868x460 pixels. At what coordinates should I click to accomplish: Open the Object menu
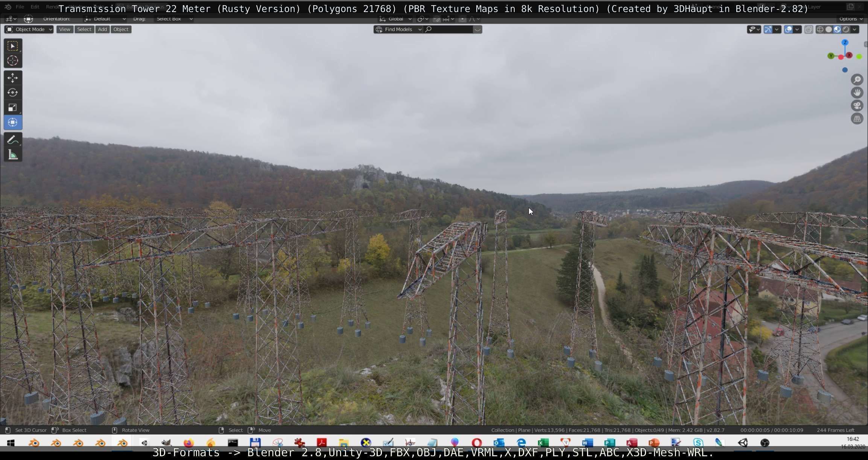(121, 29)
